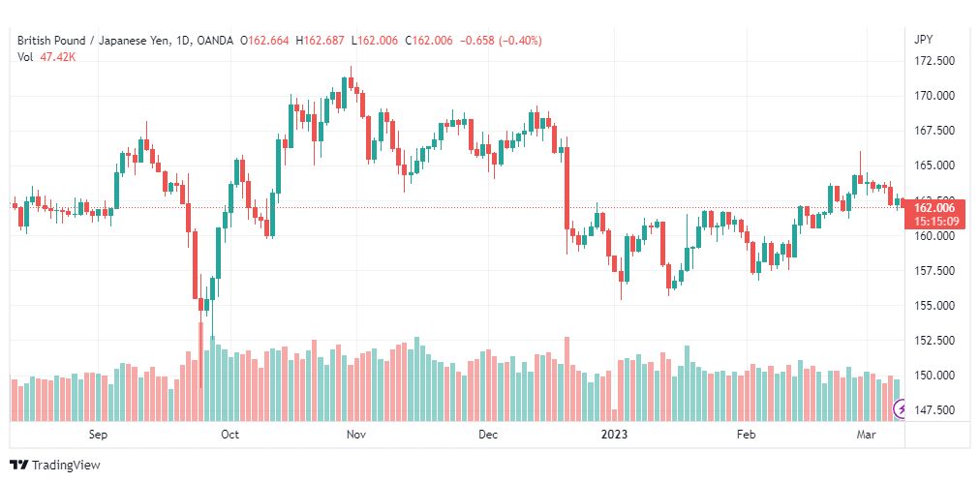This screenshot has height=482, width=980.
Task: Click the 15:15:09 countdown timer label
Action: pos(935,221)
